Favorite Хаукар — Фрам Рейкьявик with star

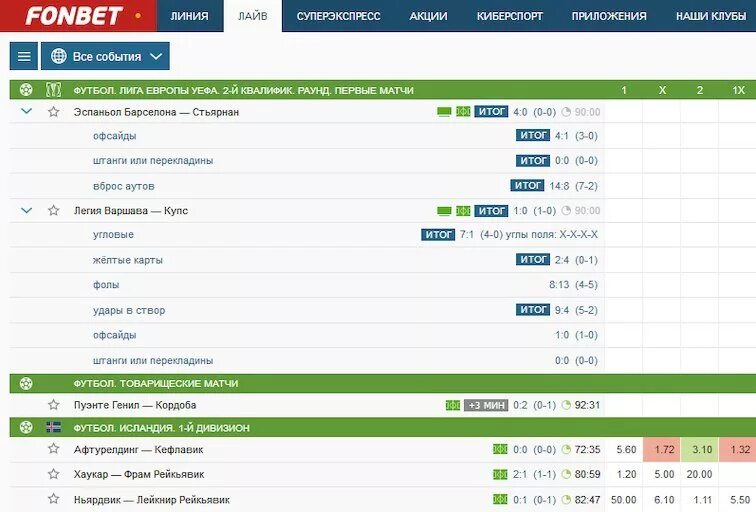[x=54, y=474]
